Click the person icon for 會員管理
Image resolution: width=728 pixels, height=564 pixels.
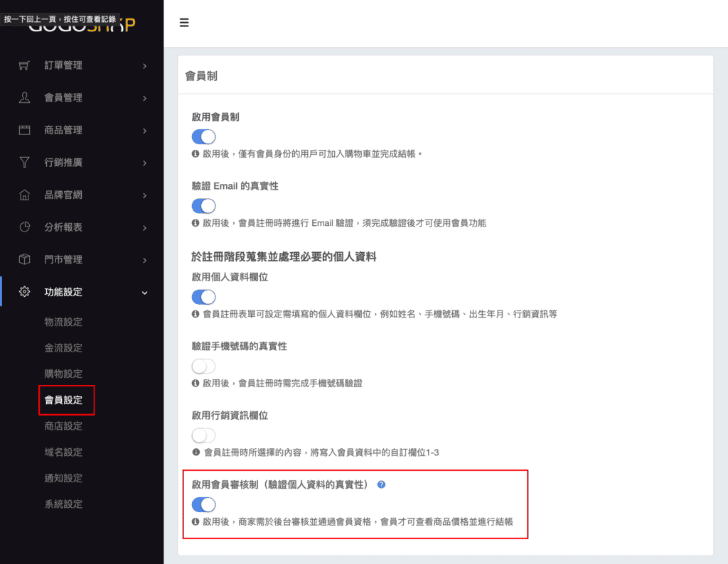(x=25, y=98)
